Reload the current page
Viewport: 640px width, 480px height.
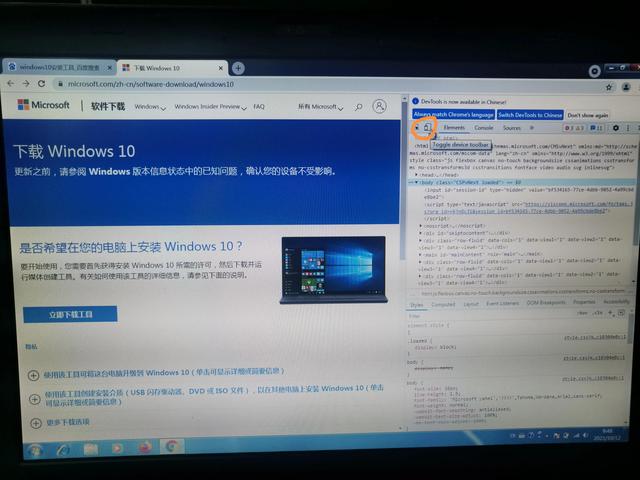click(x=41, y=83)
